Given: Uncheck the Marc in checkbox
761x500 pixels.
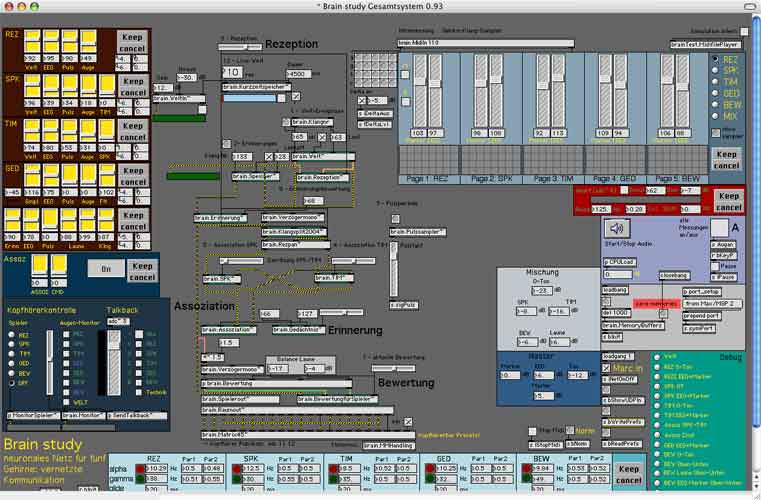Looking at the screenshot, I should tap(606, 368).
